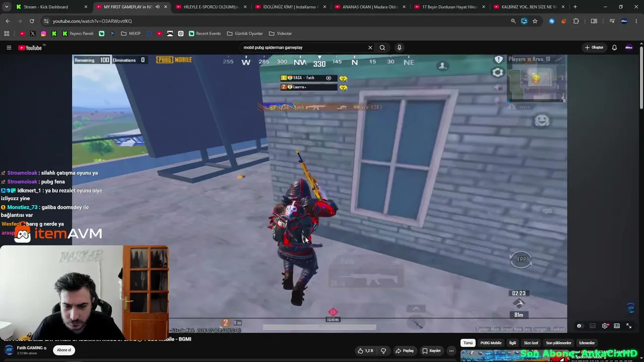Open the tab search dropdown arrow
Screen dimensions: 644x362
coord(7,7)
